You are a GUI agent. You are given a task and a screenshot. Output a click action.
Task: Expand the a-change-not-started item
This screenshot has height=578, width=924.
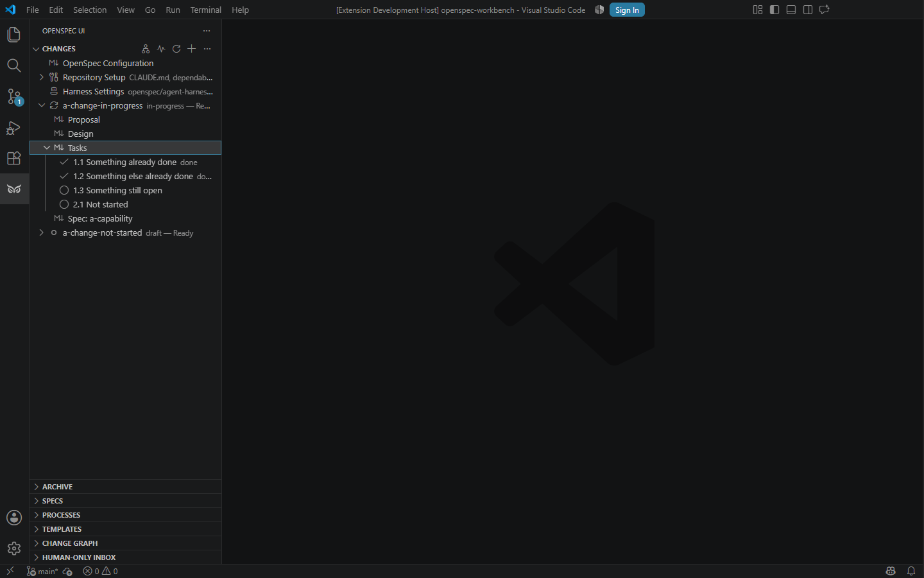click(x=42, y=232)
